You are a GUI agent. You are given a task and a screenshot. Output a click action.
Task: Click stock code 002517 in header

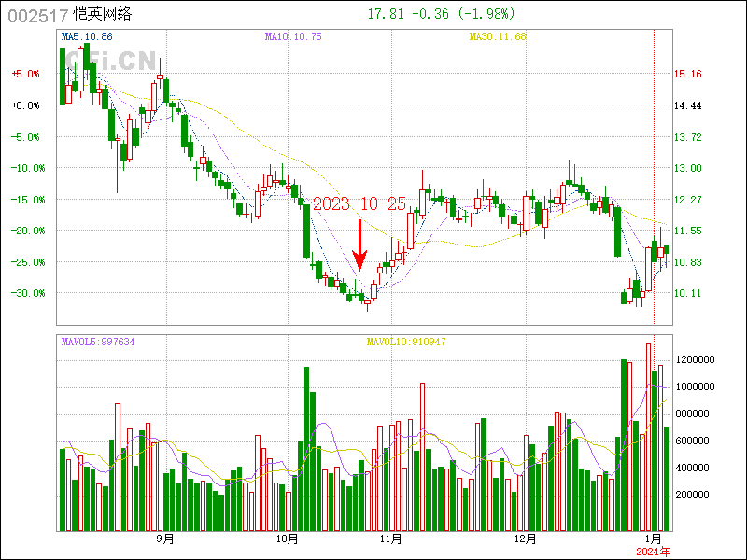[35, 15]
